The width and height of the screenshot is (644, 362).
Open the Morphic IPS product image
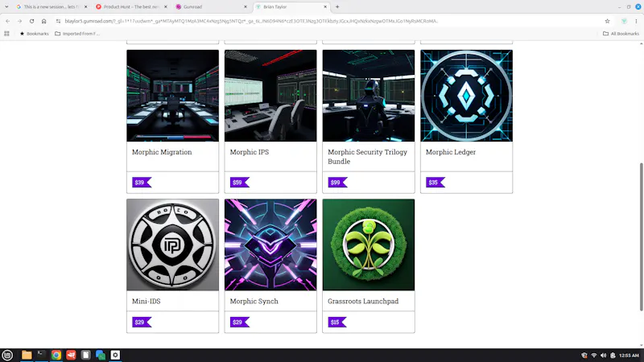270,96
